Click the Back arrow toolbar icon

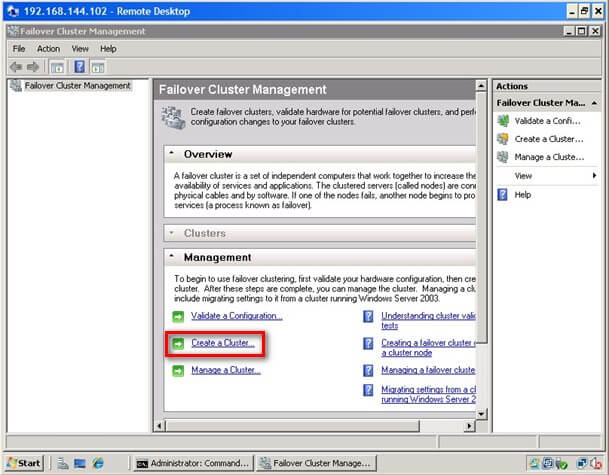(x=16, y=67)
